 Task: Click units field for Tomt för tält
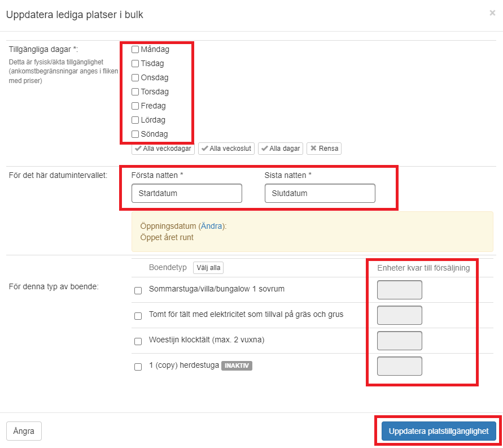(x=399, y=315)
